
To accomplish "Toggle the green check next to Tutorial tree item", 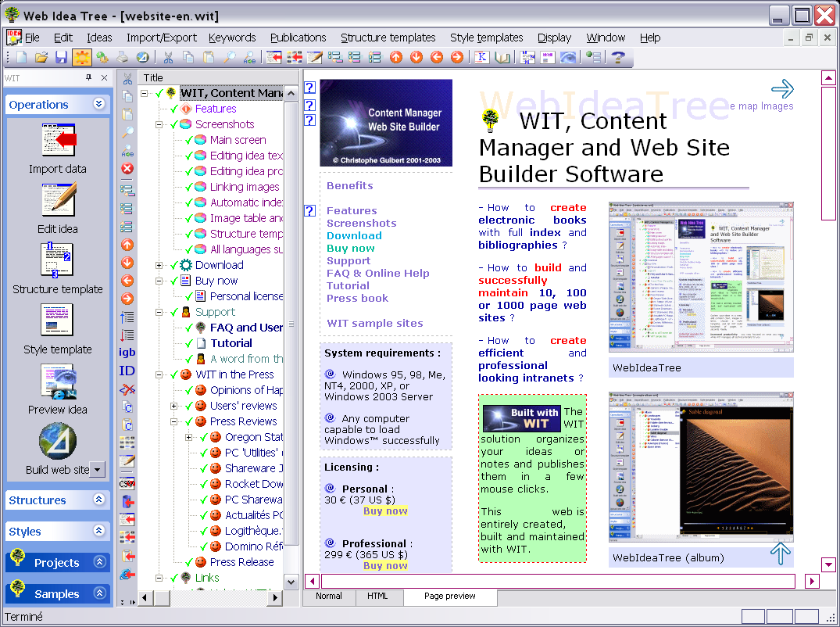I will tap(189, 343).
